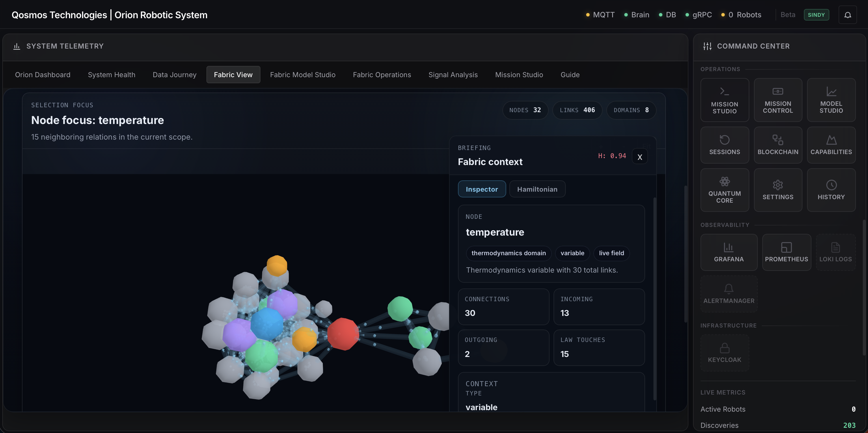Open the Fabric Operations tab
The height and width of the screenshot is (433, 868).
coord(382,75)
